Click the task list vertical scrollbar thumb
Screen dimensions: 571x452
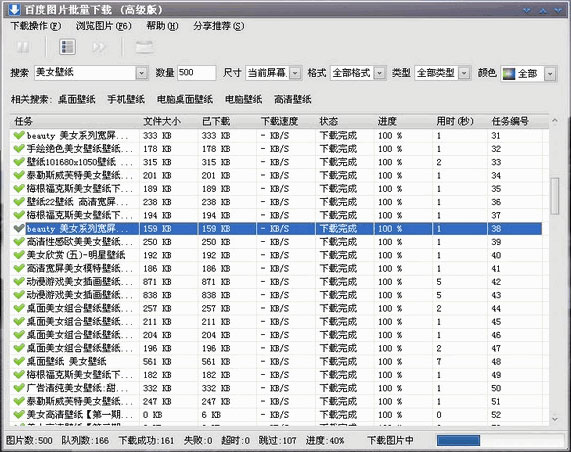[555, 196]
